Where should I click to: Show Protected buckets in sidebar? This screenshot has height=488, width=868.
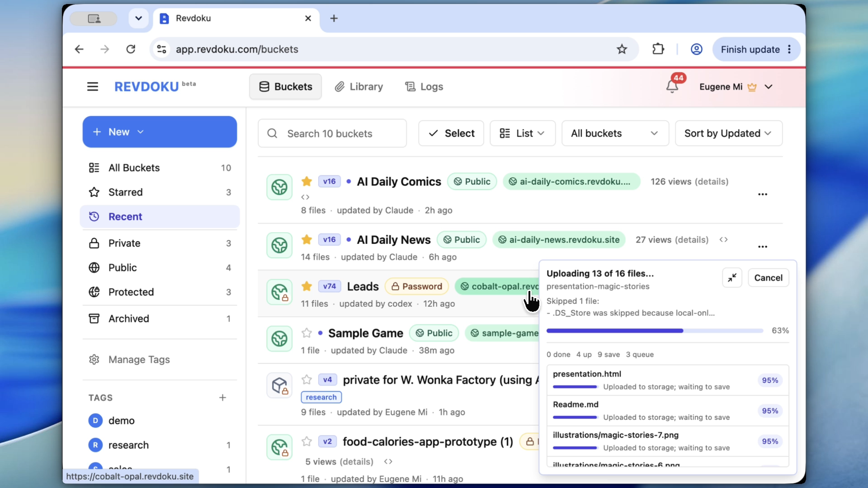coord(160,292)
